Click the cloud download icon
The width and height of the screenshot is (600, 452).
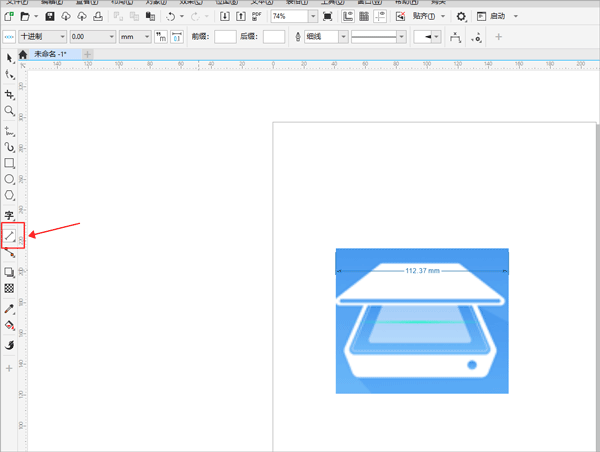[x=66, y=16]
